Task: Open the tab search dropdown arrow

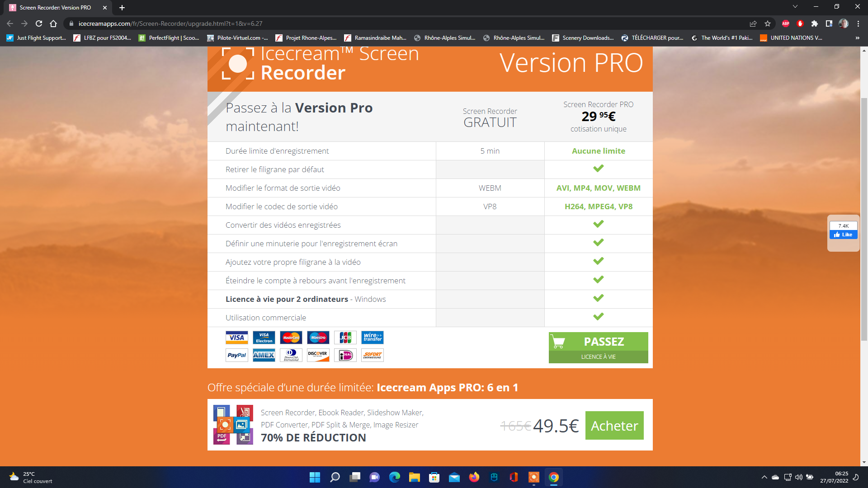Action: click(795, 7)
